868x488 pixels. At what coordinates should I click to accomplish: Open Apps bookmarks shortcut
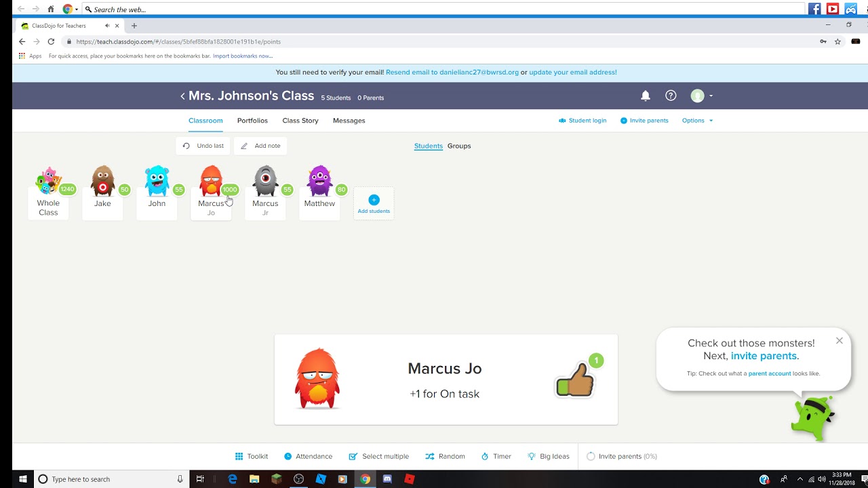click(31, 56)
